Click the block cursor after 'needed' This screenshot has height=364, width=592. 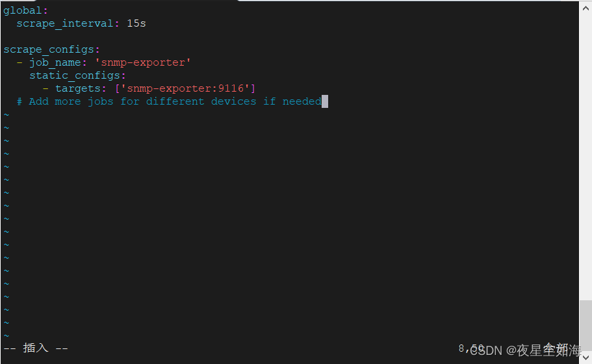click(325, 101)
